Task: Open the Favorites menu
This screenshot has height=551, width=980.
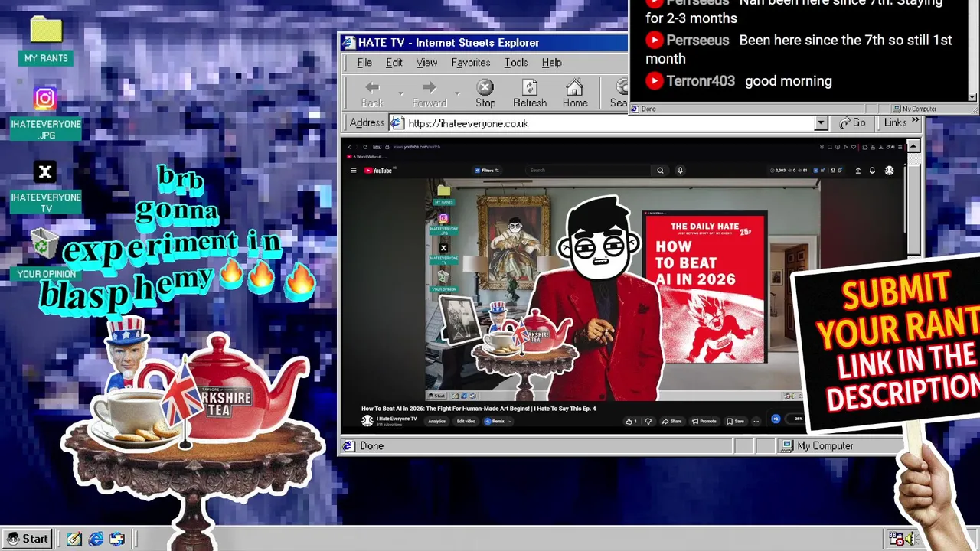Action: (470, 63)
